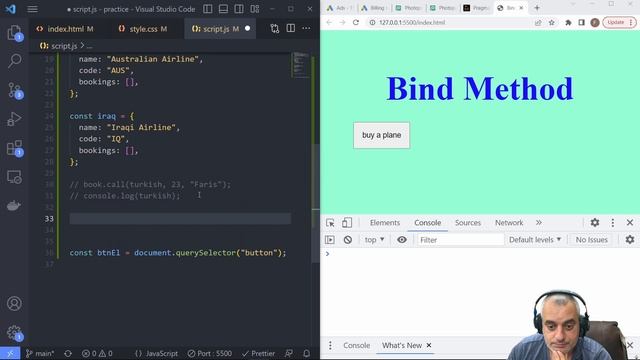Open changes icon in editor toolbar

(275, 28)
